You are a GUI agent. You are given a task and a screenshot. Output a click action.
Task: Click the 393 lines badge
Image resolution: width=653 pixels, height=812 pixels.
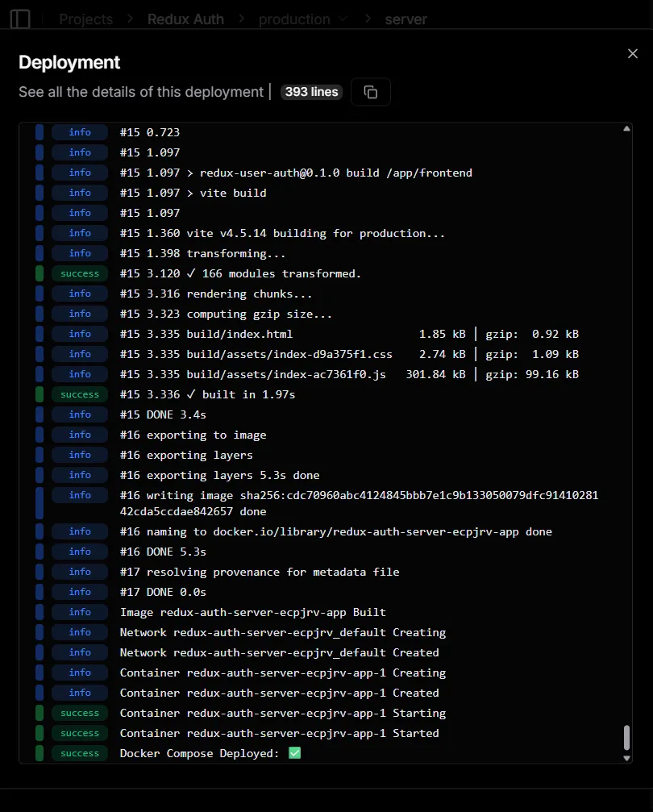click(x=311, y=92)
